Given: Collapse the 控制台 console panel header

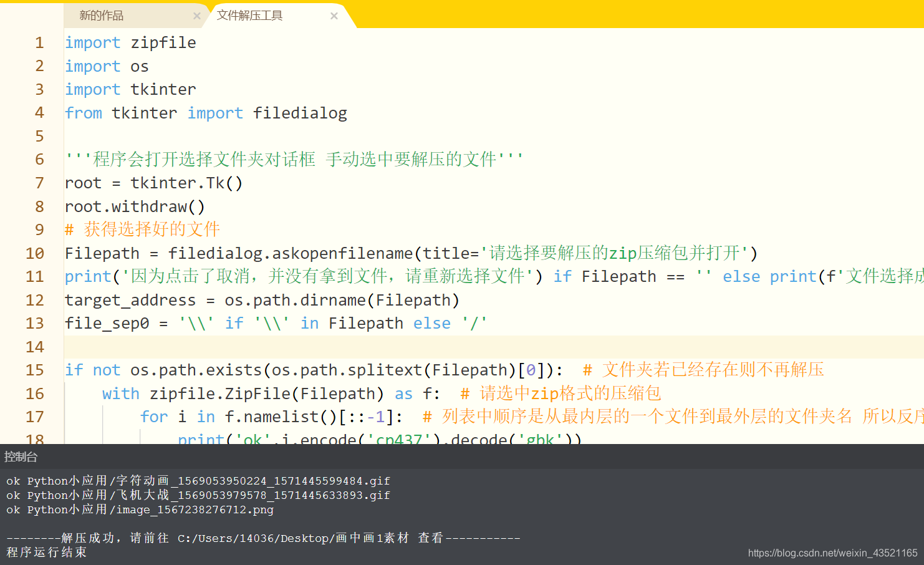Looking at the screenshot, I should tap(21, 456).
